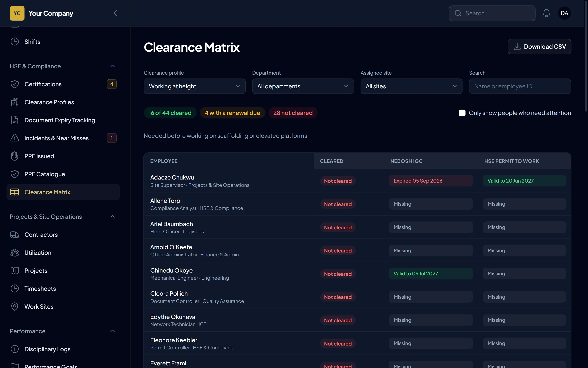Click the Not cleared badge for Allene Torp

point(337,204)
